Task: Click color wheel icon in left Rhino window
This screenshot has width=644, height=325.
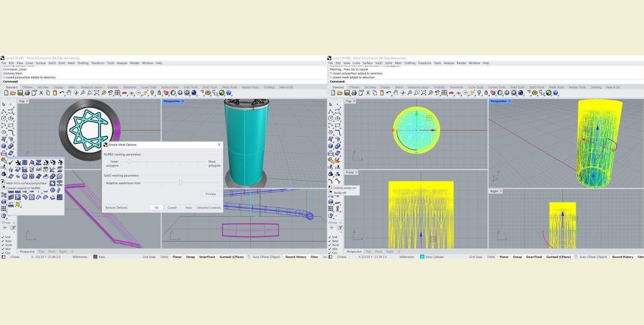Action: (173, 93)
